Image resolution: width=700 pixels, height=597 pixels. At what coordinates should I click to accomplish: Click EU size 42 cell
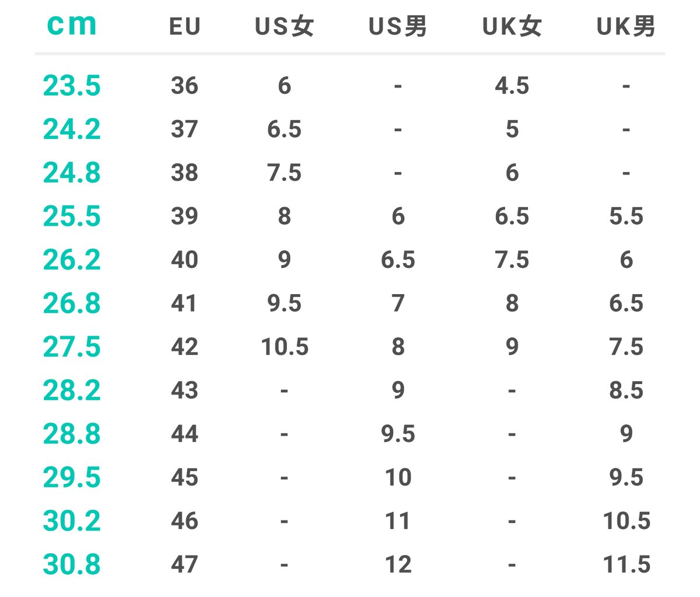click(185, 347)
